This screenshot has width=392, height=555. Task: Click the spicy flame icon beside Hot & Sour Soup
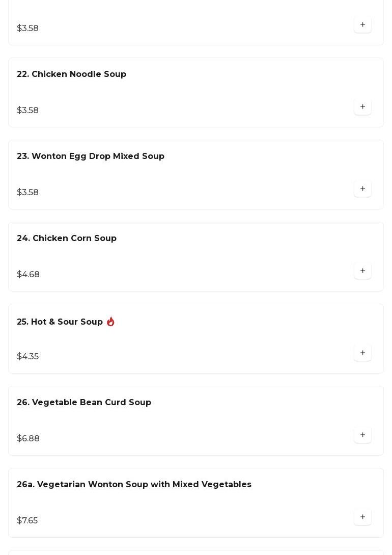pos(110,322)
